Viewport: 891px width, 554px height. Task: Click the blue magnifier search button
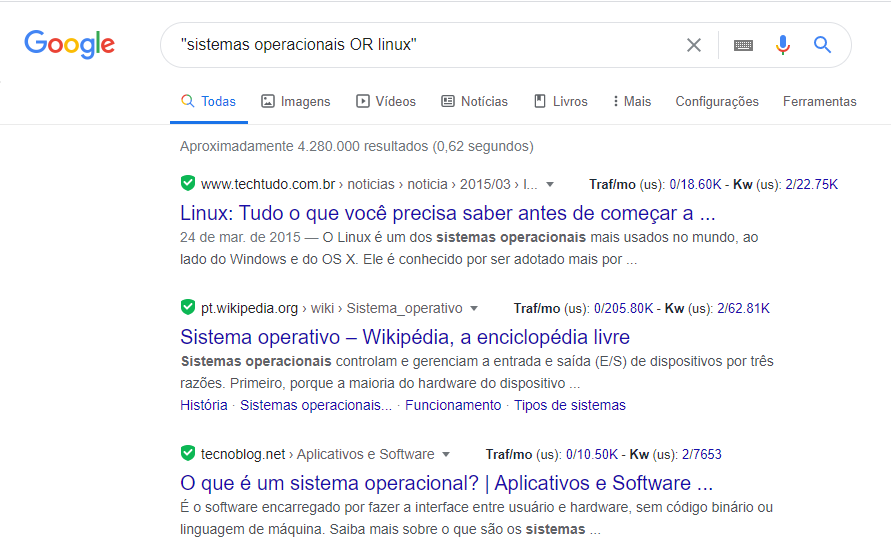coord(822,44)
